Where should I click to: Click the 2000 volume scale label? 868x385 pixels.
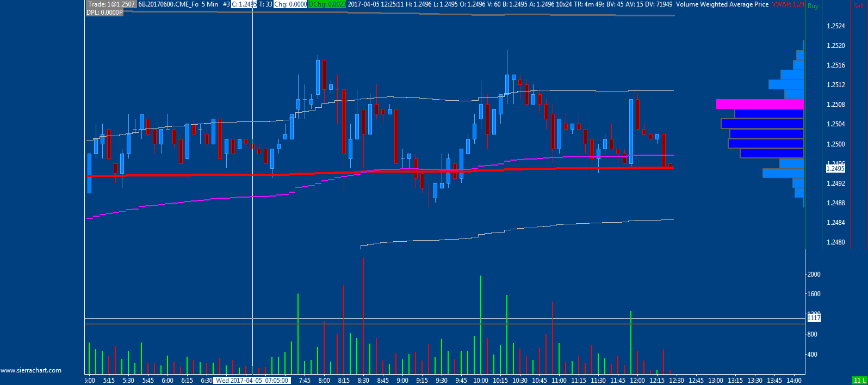pyautogui.click(x=814, y=274)
